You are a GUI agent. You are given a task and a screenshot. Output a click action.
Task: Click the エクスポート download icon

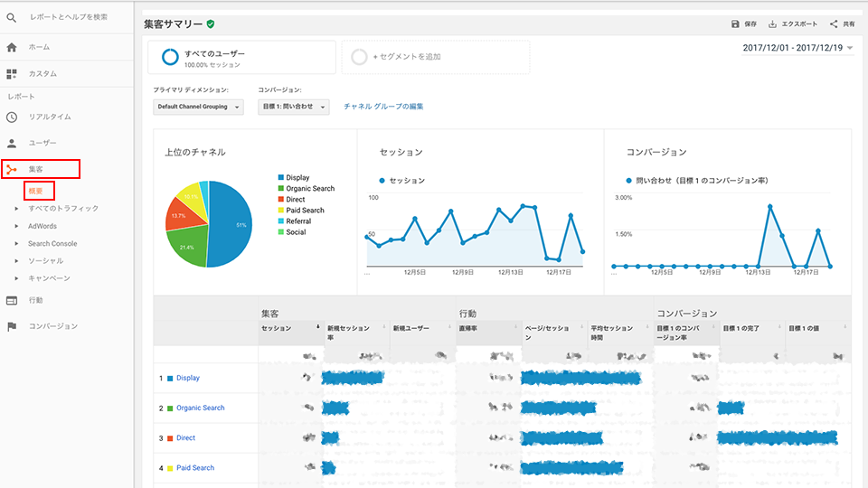[772, 23]
